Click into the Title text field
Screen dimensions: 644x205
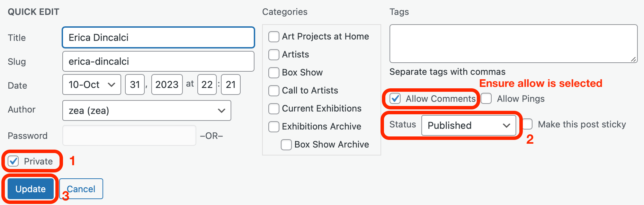point(158,37)
